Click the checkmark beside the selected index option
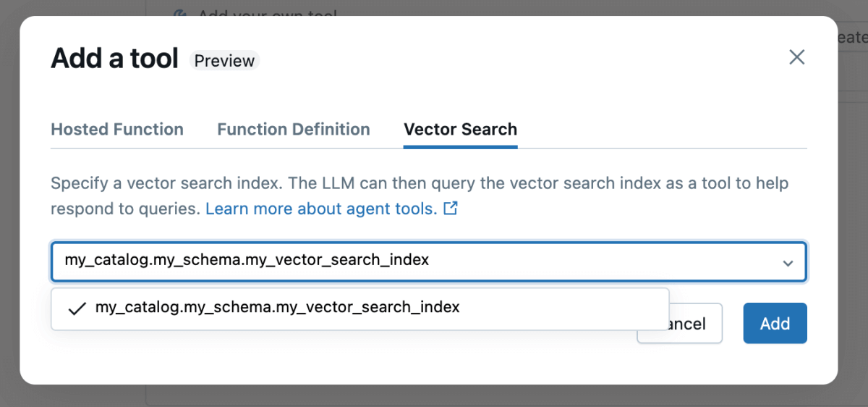This screenshot has width=868, height=407. tap(77, 309)
